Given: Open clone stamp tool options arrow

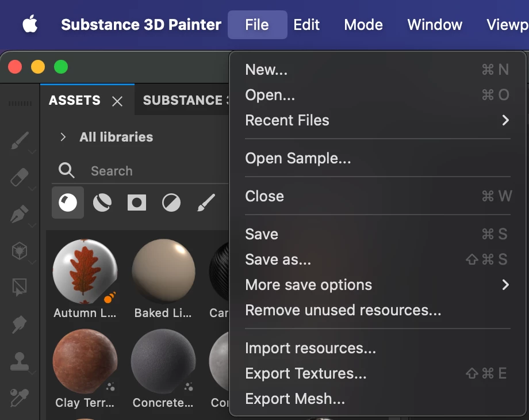Looking at the screenshot, I should click(x=32, y=373).
